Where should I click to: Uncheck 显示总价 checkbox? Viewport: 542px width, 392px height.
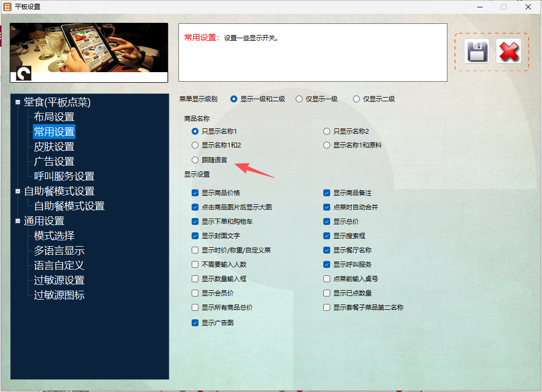click(x=326, y=221)
